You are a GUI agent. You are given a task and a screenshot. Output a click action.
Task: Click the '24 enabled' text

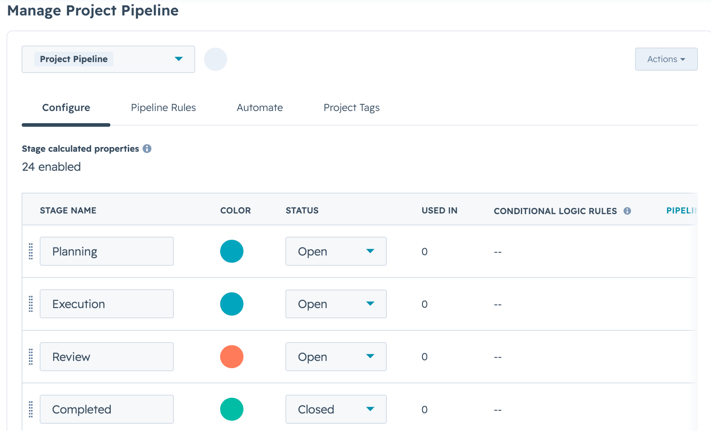pos(51,167)
